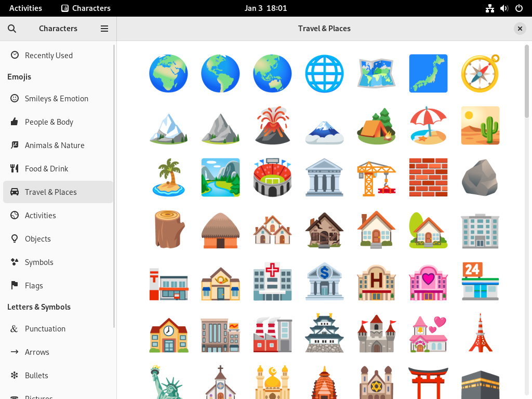The image size is (532, 399).
Task: Select the beach with umbrella emoji
Action: 428,126
